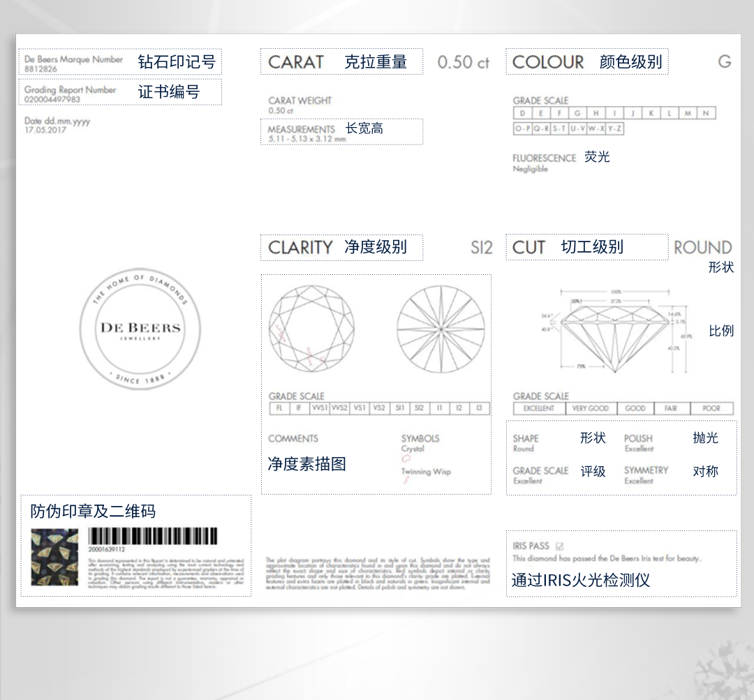Click the grading report number 020004497983
This screenshot has height=700, width=754.
pos(52,100)
